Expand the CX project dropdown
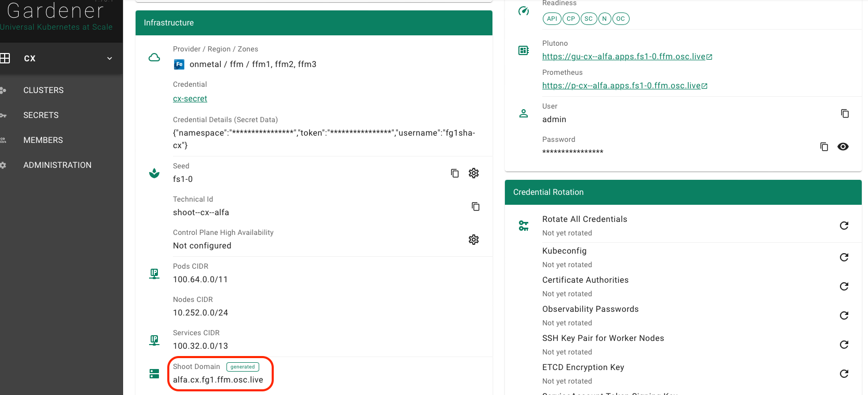Screen dimensions: 868x395 point(110,58)
